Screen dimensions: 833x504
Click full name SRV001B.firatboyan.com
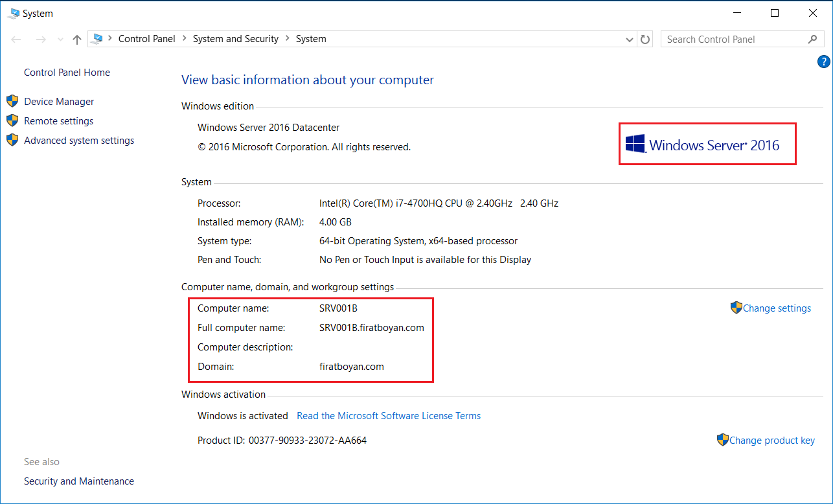pos(372,328)
